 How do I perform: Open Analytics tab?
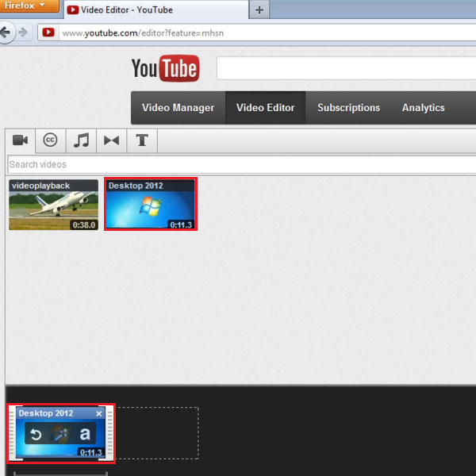pyautogui.click(x=423, y=108)
